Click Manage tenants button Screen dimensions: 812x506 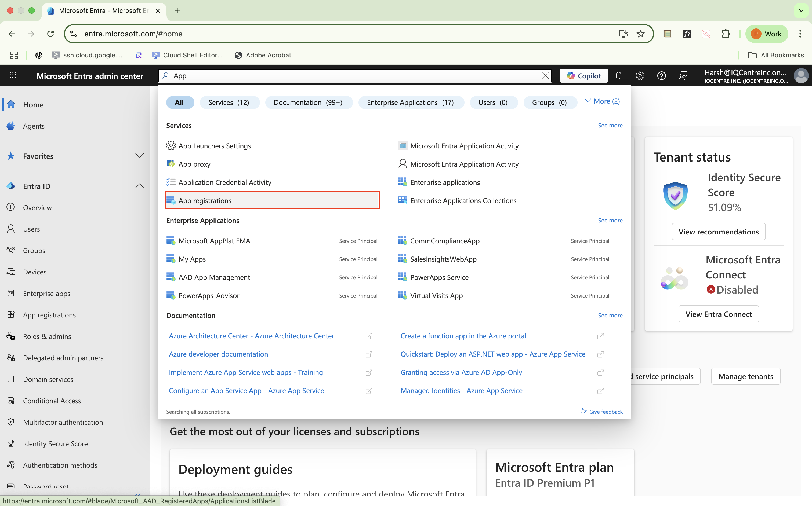746,376
